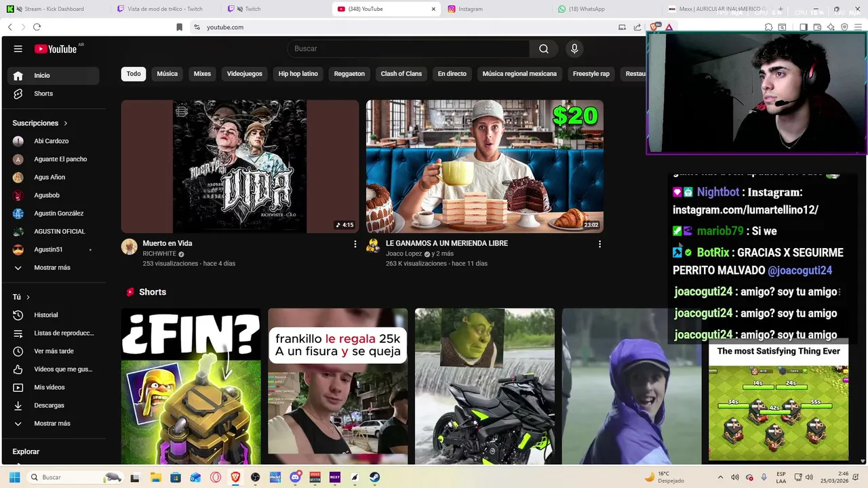Expand Mostrar más under Descargas
Viewport: 868px width, 488px height.
53,424
